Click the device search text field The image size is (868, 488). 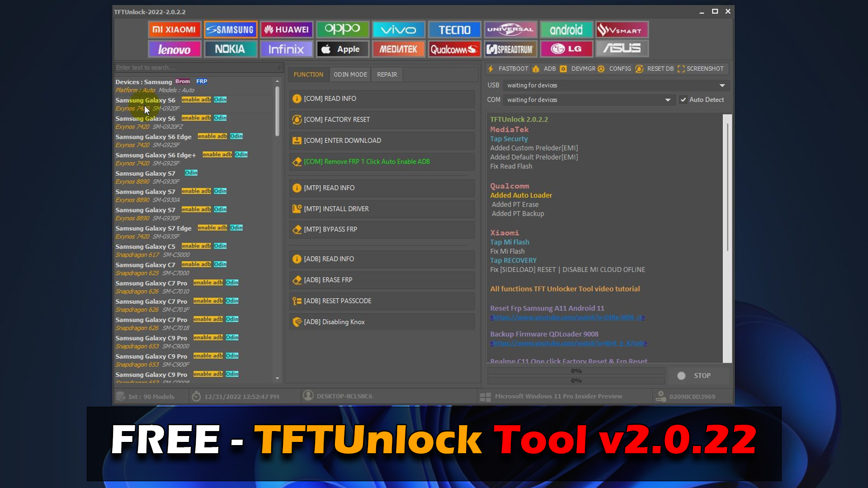pyautogui.click(x=197, y=68)
